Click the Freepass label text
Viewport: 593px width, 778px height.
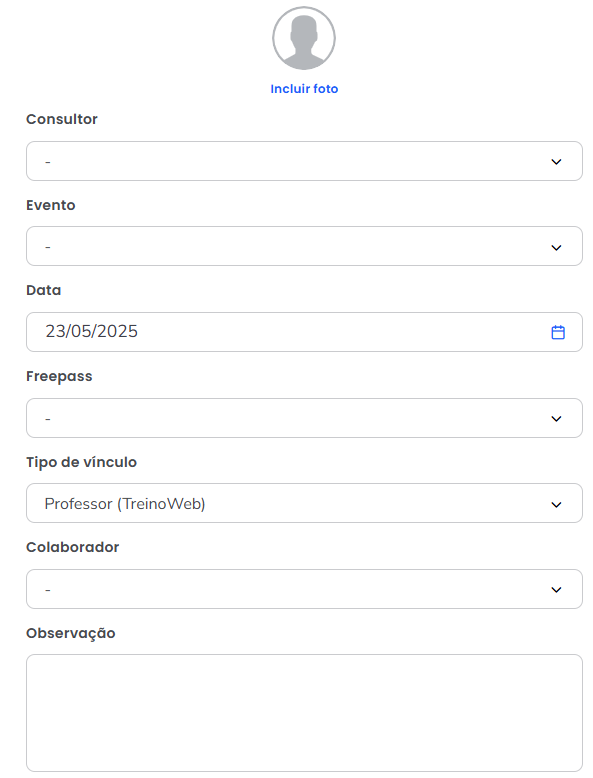tap(59, 377)
